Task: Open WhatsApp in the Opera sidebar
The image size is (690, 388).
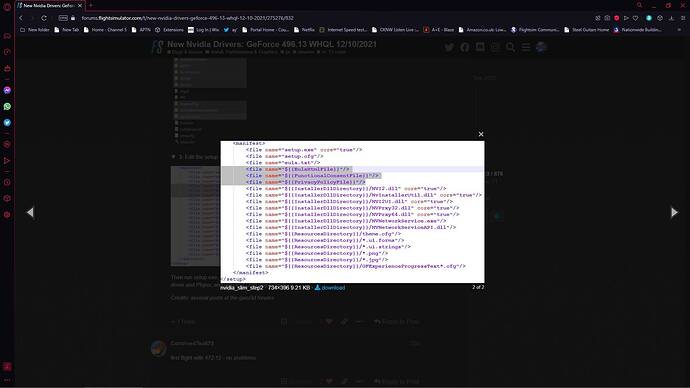Action: point(7,106)
